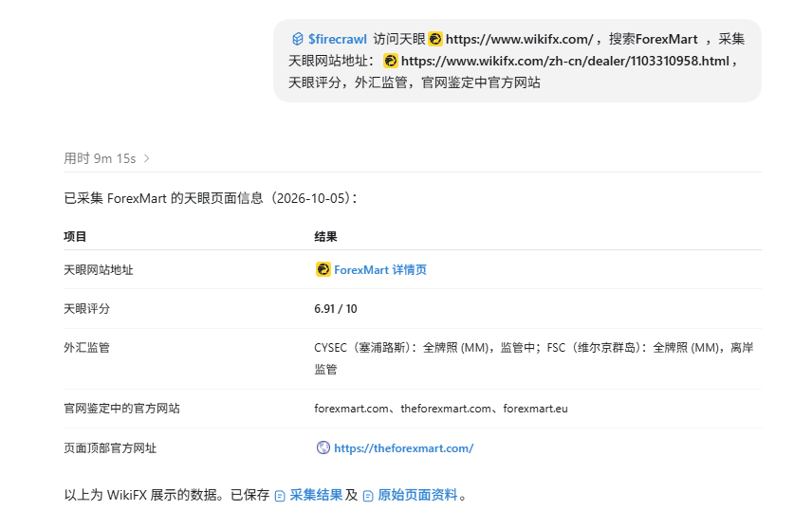The height and width of the screenshot is (529, 812).
Task: Click the document icon before 原始页面资料
Action: click(368, 496)
